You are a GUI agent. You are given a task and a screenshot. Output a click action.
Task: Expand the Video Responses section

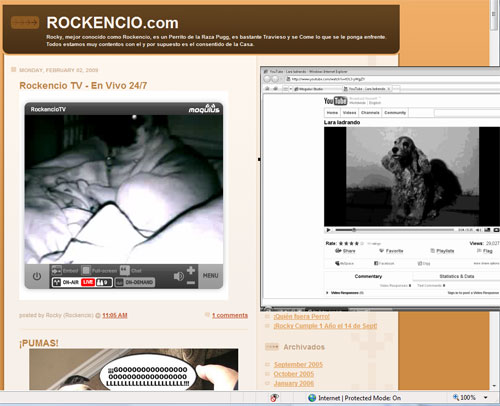pos(345,293)
